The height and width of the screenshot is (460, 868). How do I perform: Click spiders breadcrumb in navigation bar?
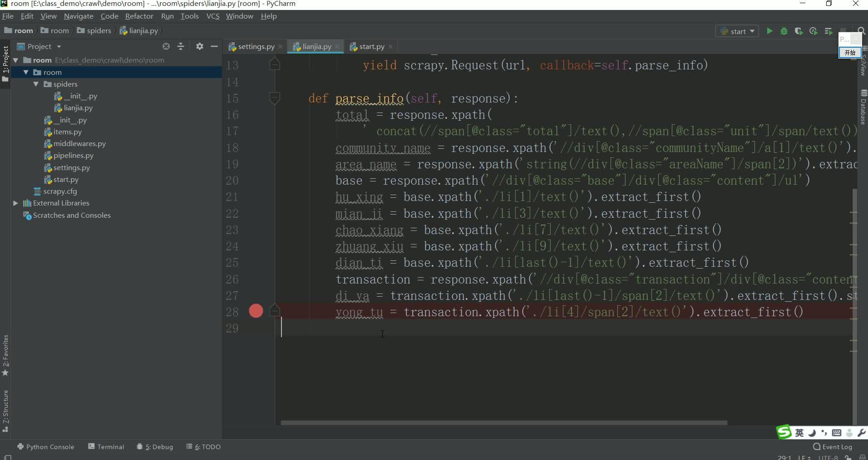(94, 31)
